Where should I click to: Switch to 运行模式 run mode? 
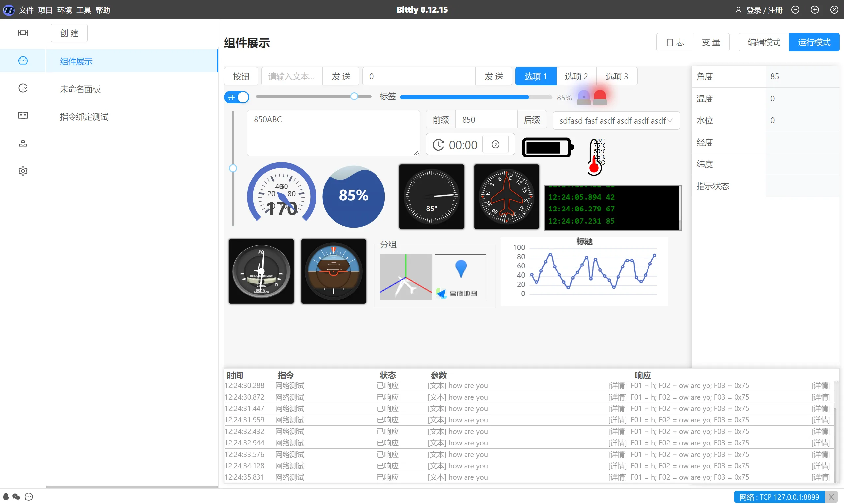tap(814, 42)
